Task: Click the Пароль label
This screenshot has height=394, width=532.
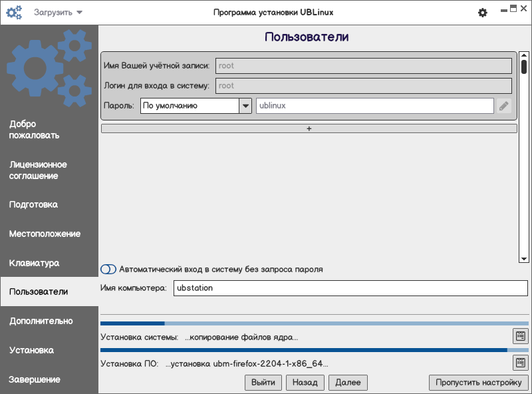Action: point(119,106)
